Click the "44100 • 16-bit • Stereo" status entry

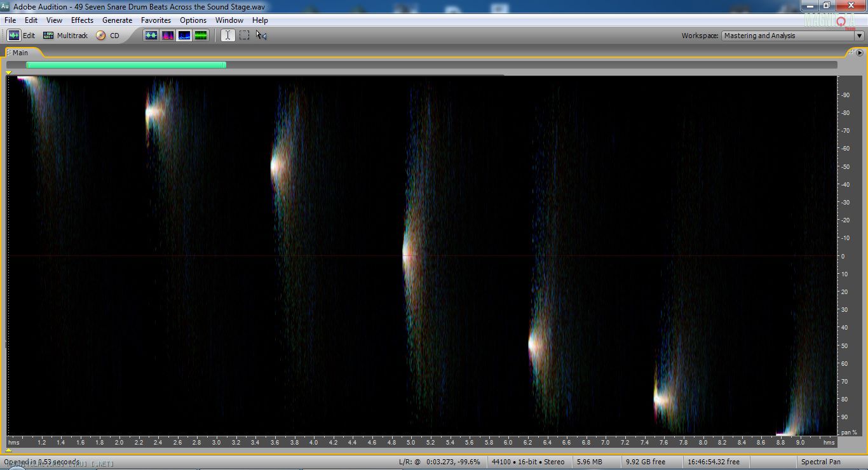tap(528, 462)
